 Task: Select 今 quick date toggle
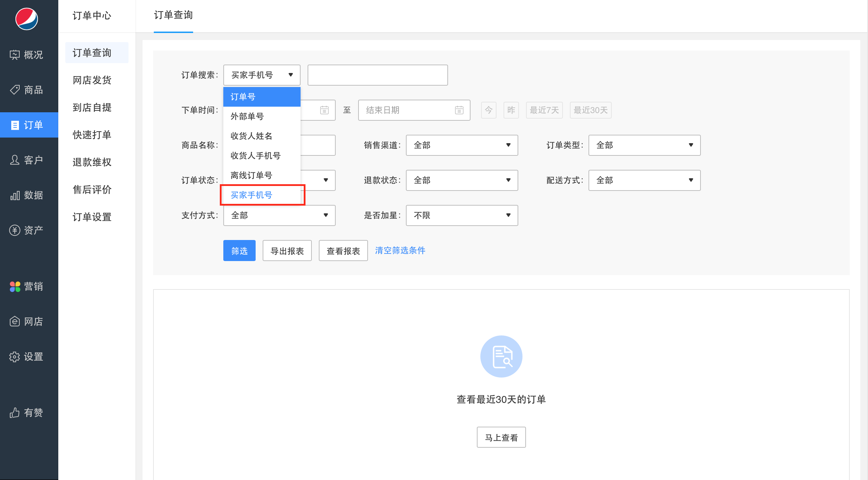[x=489, y=110]
